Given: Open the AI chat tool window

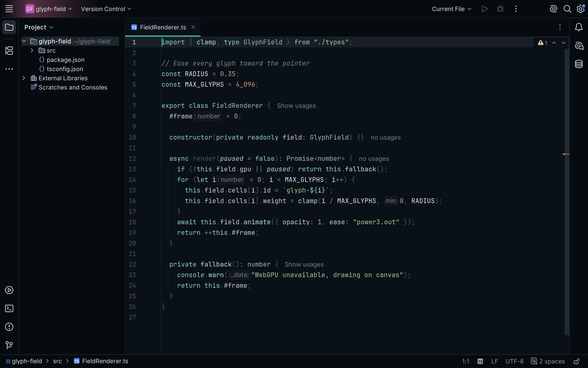Looking at the screenshot, I should [x=579, y=46].
